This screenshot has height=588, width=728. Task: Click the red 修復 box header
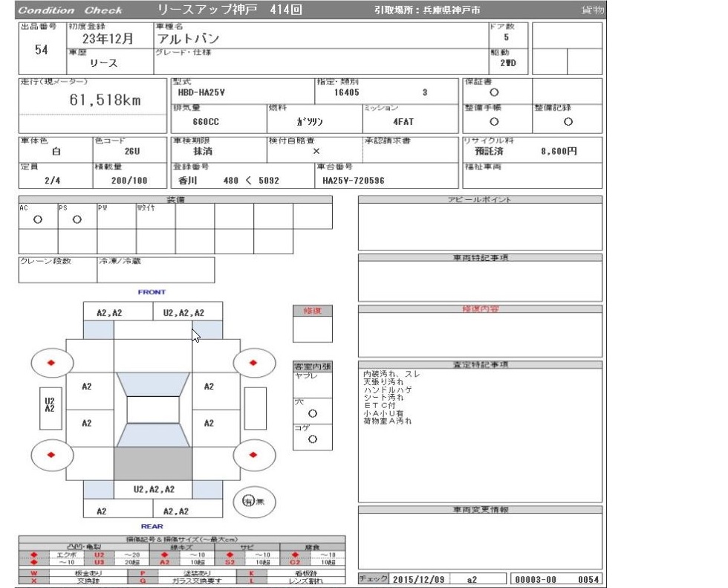click(x=312, y=311)
